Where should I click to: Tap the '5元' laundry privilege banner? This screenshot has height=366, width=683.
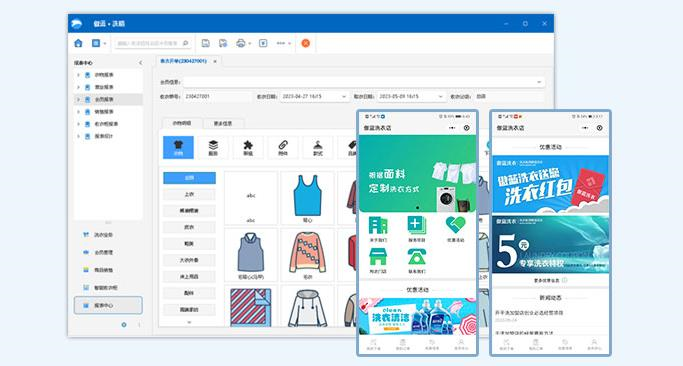point(550,244)
